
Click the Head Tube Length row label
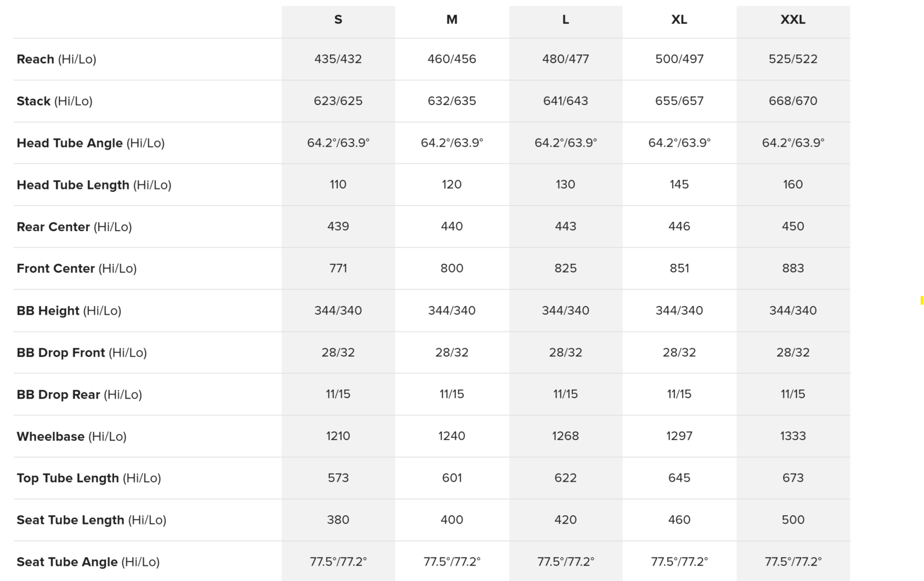(94, 185)
